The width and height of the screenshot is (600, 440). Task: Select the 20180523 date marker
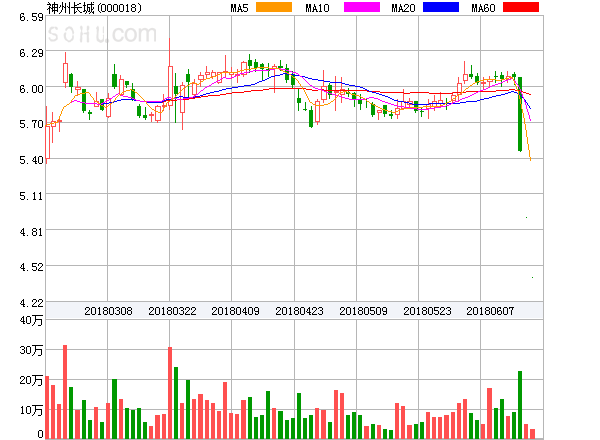click(x=427, y=311)
